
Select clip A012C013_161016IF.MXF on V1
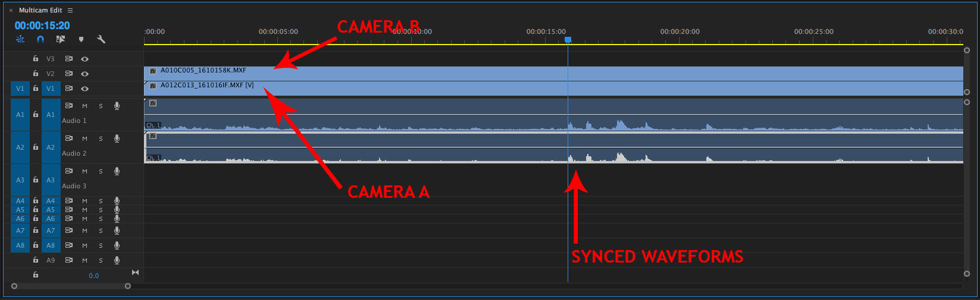click(x=553, y=89)
